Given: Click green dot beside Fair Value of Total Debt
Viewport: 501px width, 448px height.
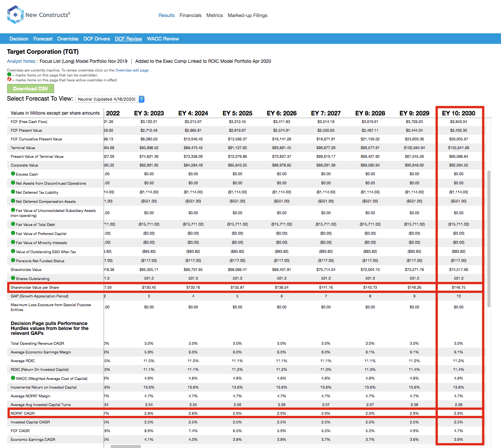Looking at the screenshot, I should [13, 224].
